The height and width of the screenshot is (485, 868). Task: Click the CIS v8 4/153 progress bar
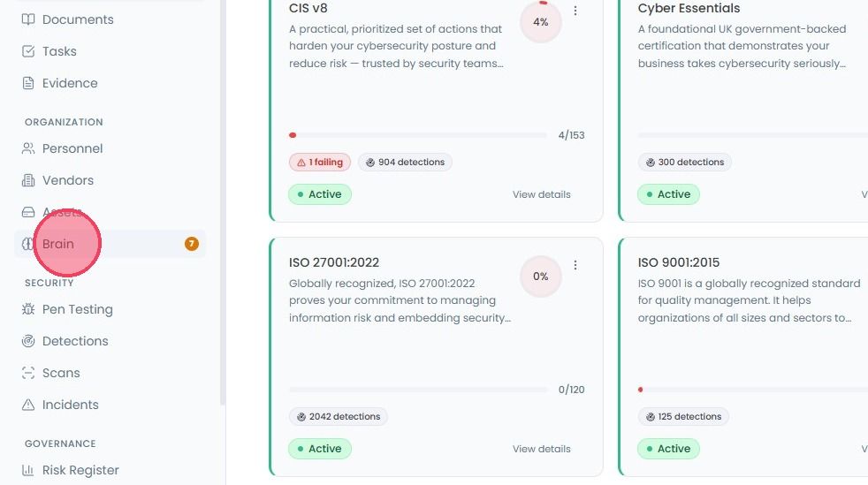coord(418,135)
